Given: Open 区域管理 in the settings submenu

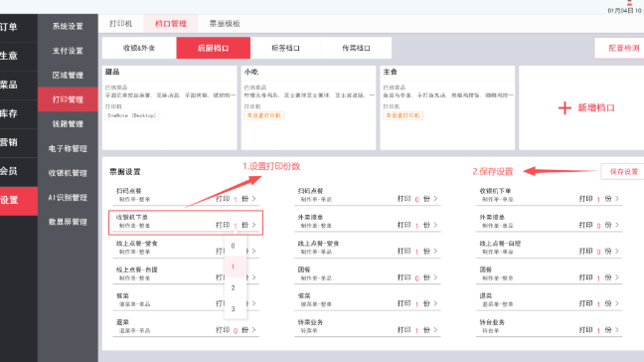Looking at the screenshot, I should tap(68, 76).
